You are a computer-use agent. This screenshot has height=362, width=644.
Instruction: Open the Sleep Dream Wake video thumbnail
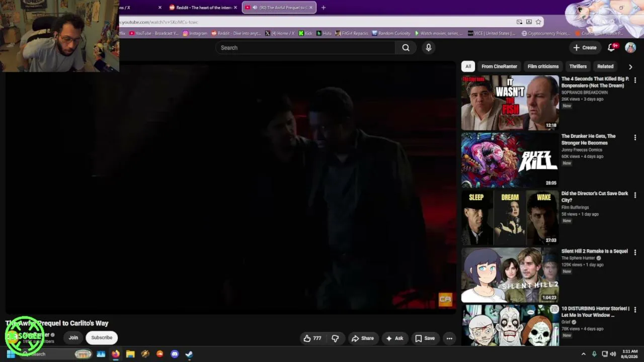click(510, 217)
